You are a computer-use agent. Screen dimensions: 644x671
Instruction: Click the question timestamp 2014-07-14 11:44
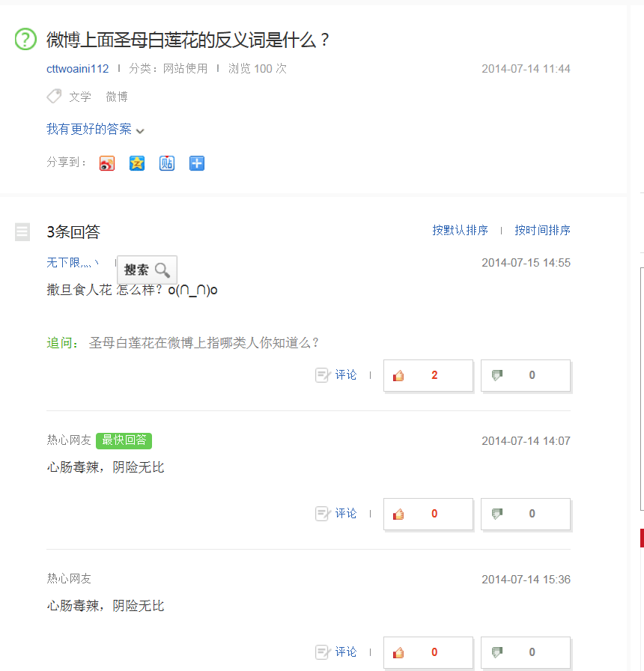(526, 68)
